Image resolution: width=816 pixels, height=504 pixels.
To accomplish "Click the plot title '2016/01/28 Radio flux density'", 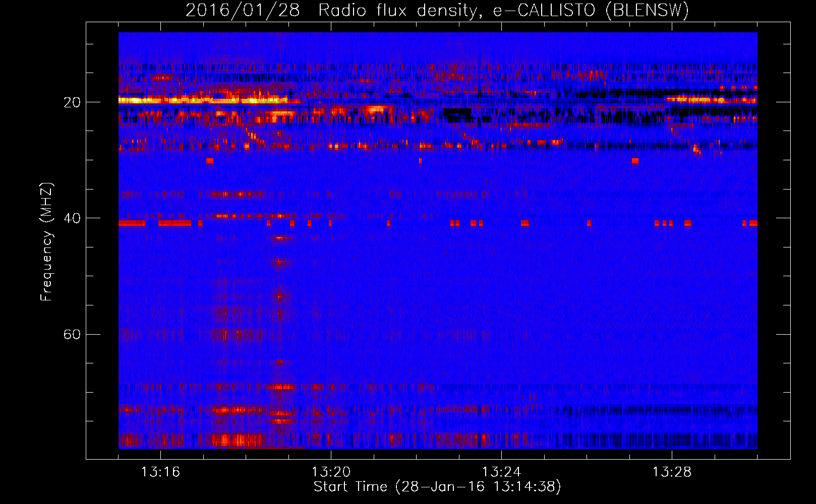I will pyautogui.click(x=437, y=11).
